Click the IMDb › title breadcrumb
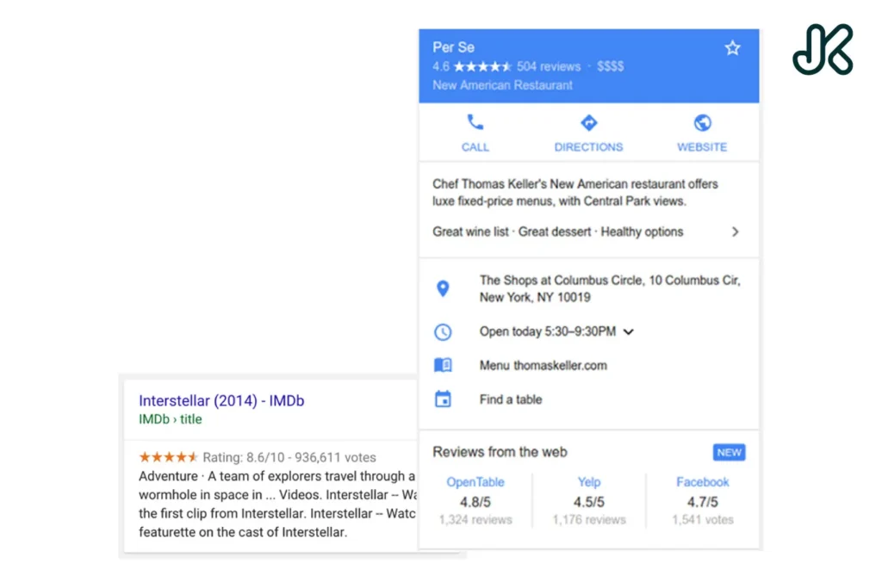 pos(171,419)
